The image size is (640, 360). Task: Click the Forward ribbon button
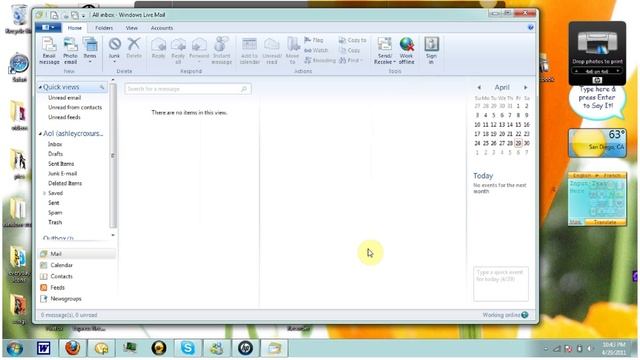pos(199,50)
